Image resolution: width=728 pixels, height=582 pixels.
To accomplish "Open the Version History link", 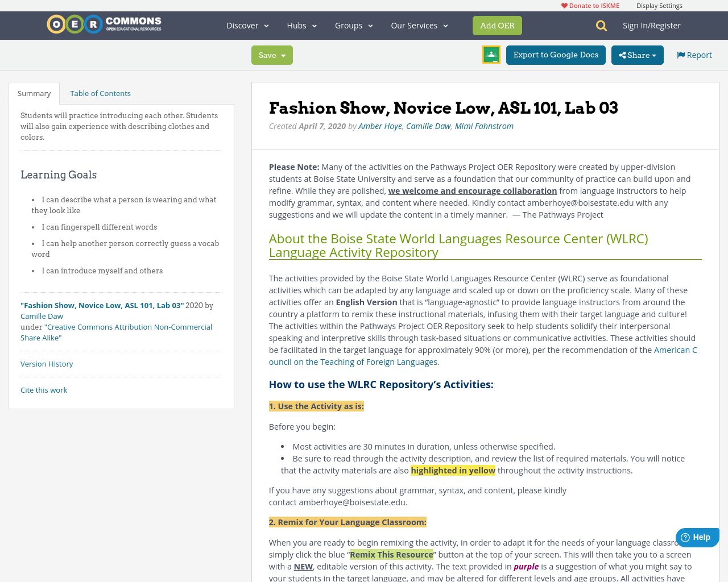I will 47,363.
